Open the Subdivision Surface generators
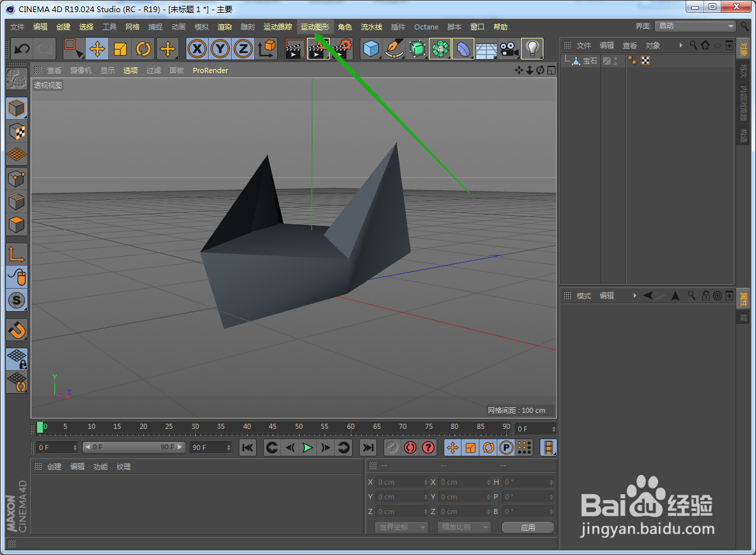The height and width of the screenshot is (555, 756). click(417, 49)
